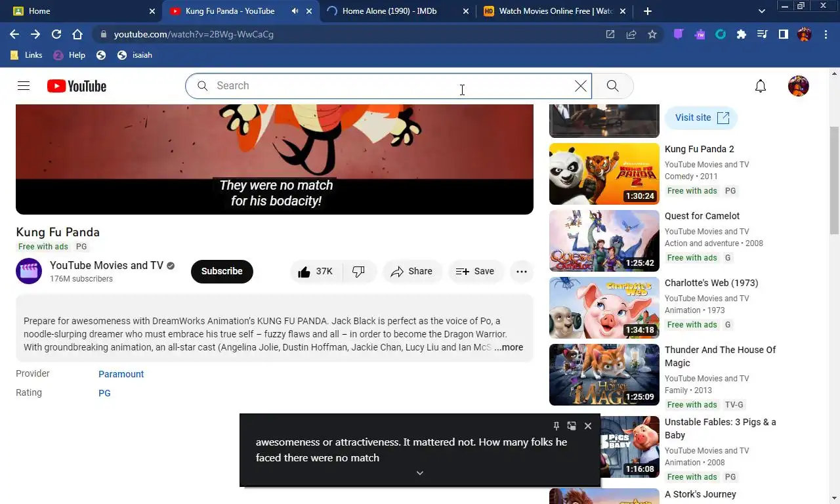Click the magnifier search submit button
This screenshot has height=504, width=840.
(x=613, y=86)
